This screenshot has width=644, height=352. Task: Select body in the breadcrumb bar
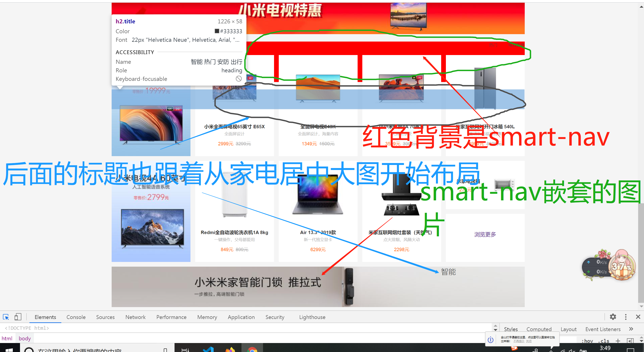(25, 338)
